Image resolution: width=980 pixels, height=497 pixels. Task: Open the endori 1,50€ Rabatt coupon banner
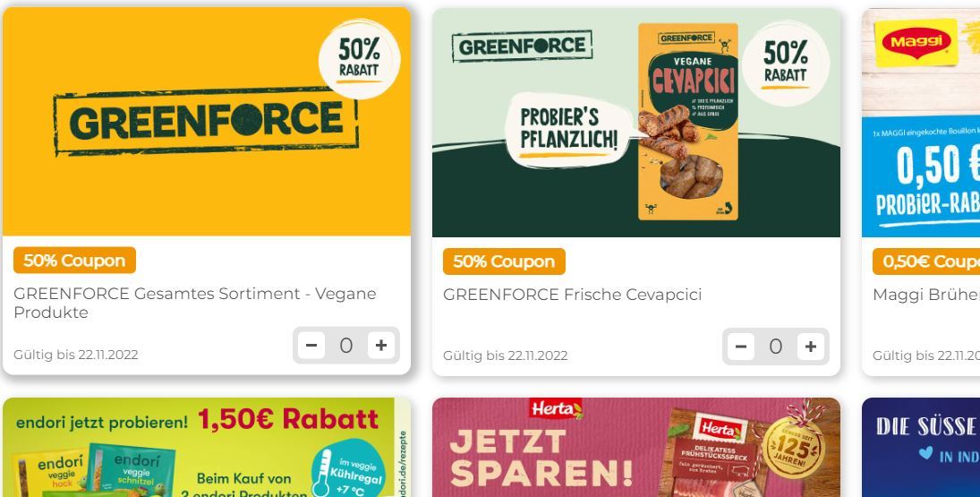(206, 447)
